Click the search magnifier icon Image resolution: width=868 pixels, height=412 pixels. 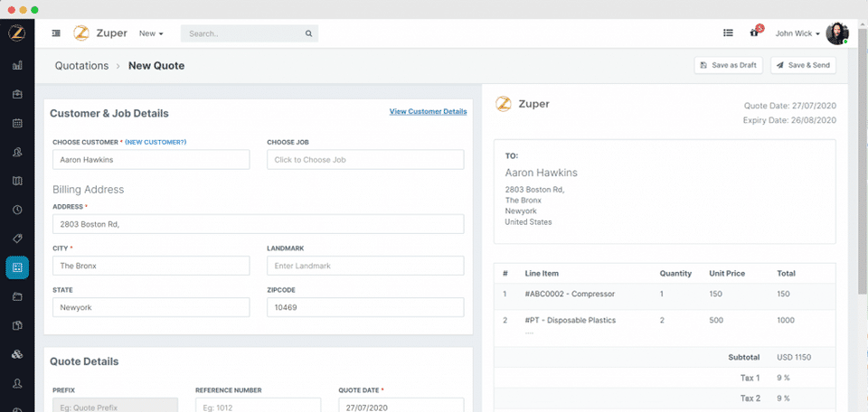point(309,33)
